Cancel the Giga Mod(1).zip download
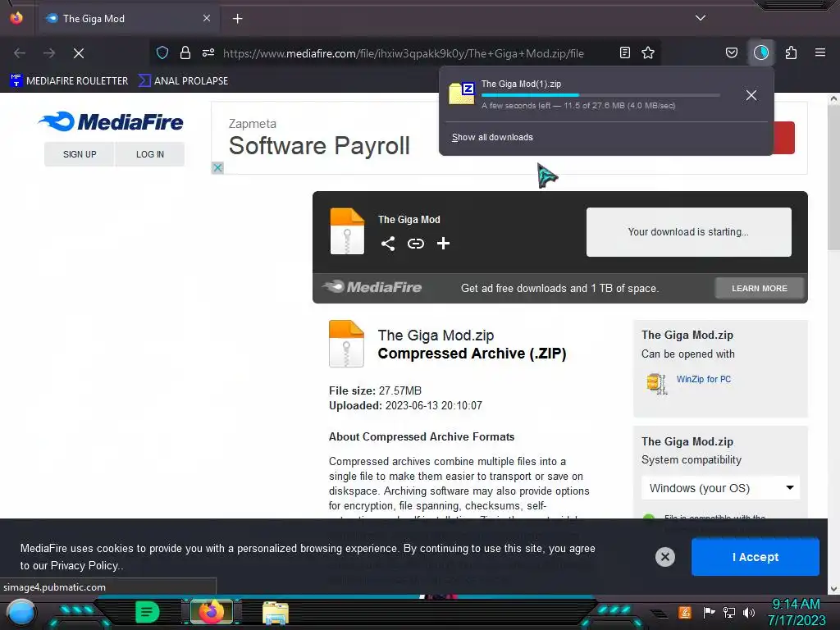 (751, 95)
